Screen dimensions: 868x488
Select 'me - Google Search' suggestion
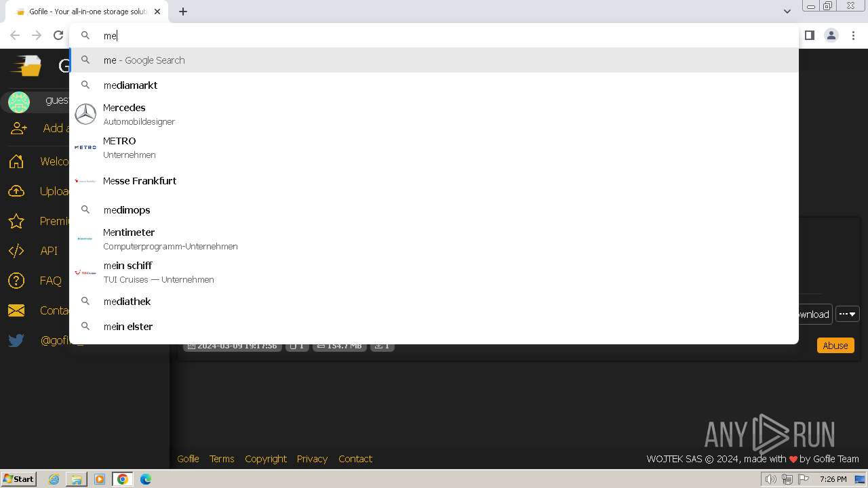[x=434, y=60]
